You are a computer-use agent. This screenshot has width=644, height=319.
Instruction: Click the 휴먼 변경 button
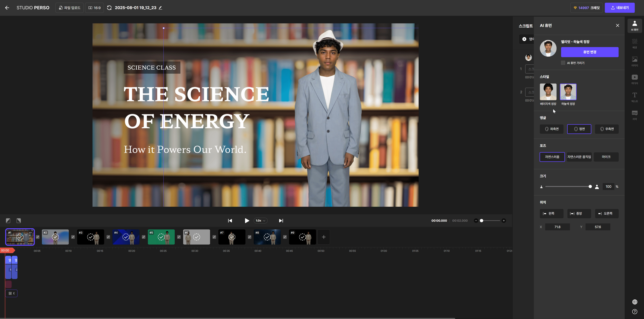click(x=590, y=52)
